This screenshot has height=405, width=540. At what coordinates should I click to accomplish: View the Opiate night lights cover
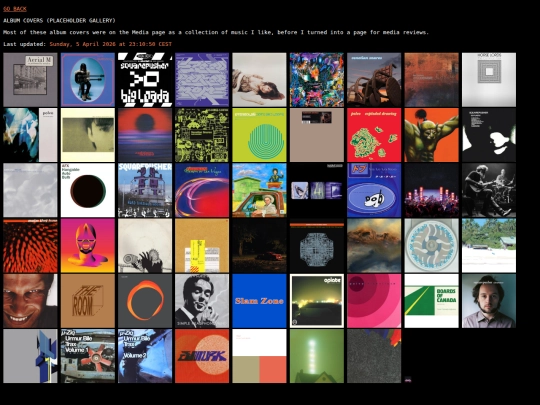[317, 301]
